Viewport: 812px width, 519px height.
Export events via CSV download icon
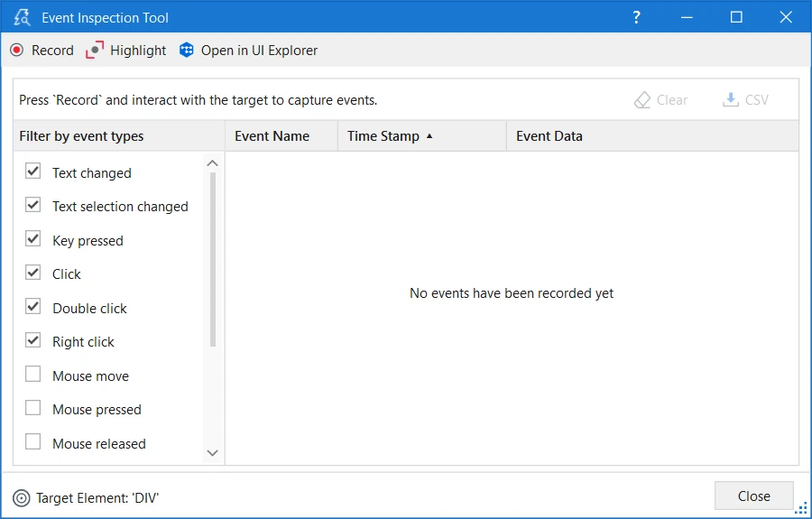coord(731,100)
